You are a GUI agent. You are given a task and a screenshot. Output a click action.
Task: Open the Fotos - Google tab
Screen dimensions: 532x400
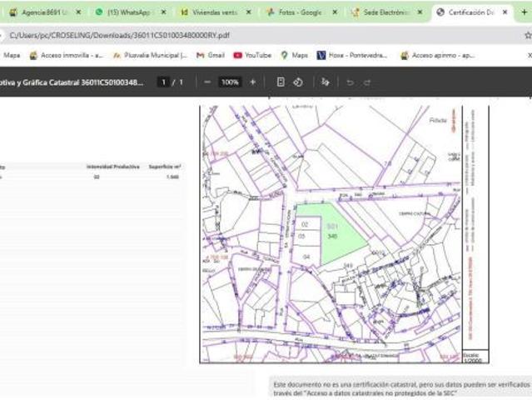tap(297, 12)
